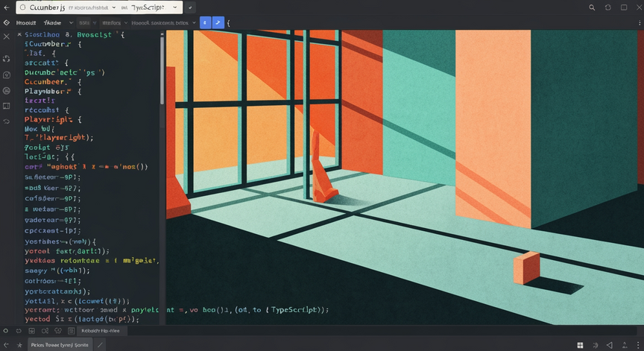644x351 pixels.
Task: Click the left-pointing triangle icon in bottom-right tray
Action: [610, 345]
